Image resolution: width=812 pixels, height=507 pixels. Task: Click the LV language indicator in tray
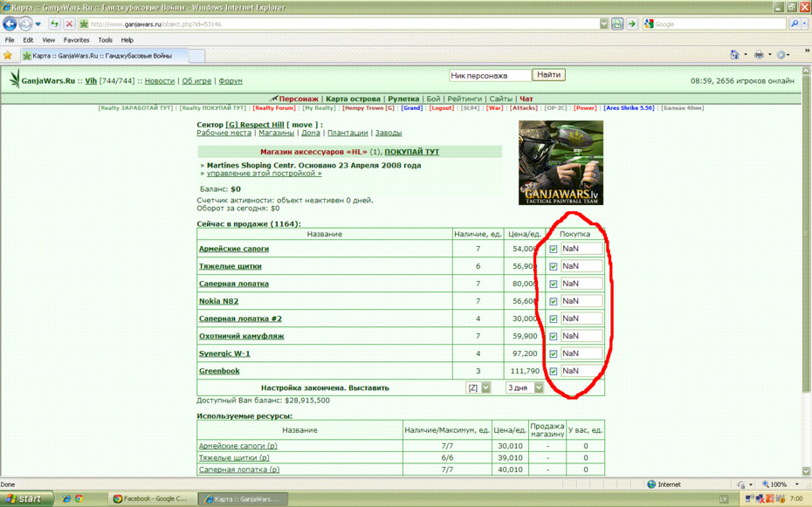[x=723, y=499]
